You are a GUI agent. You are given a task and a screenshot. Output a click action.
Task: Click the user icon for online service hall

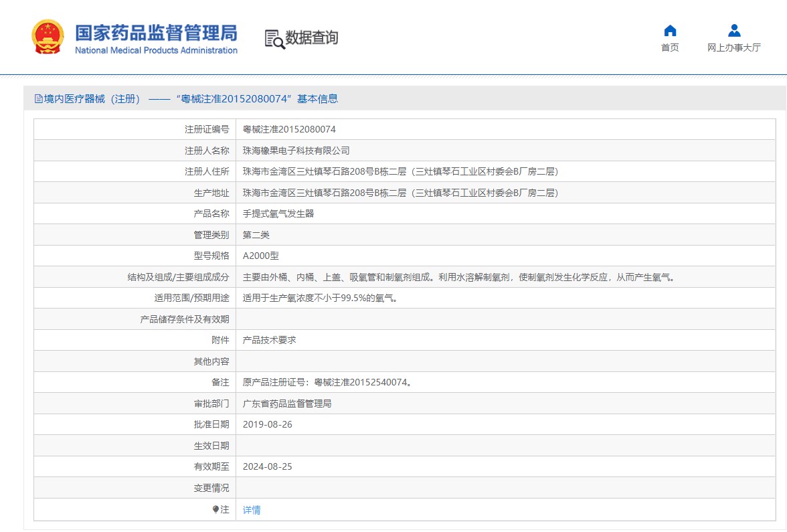point(734,31)
